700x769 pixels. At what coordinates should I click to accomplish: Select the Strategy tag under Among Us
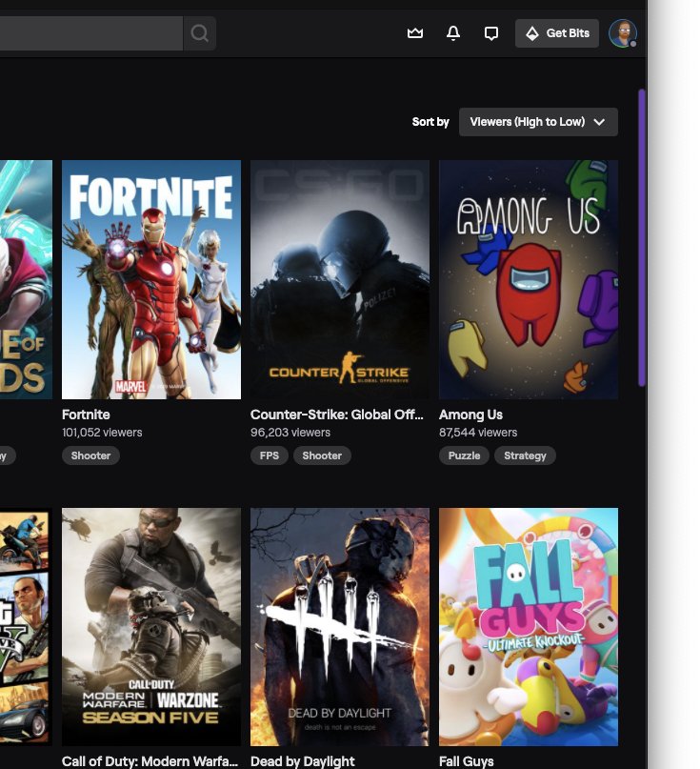click(525, 455)
